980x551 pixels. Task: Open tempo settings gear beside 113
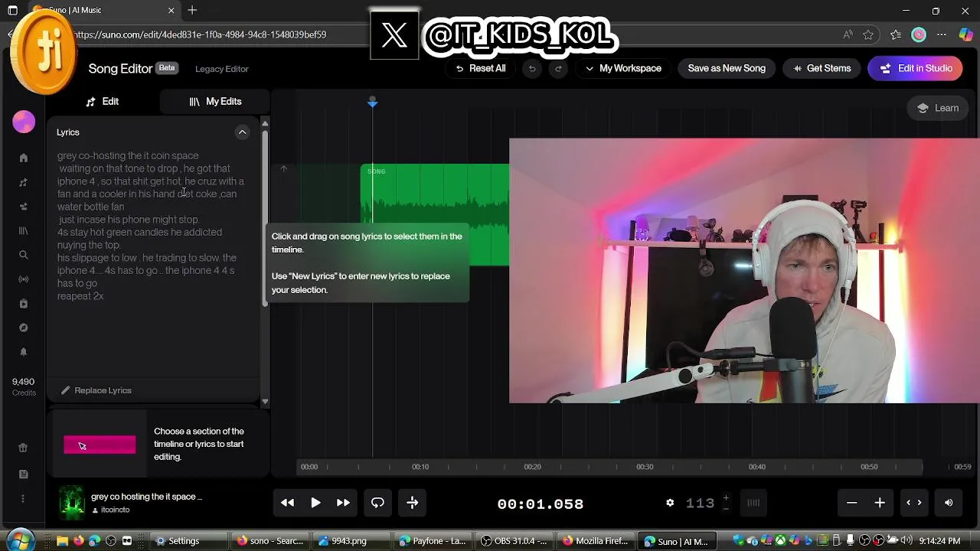pos(670,503)
